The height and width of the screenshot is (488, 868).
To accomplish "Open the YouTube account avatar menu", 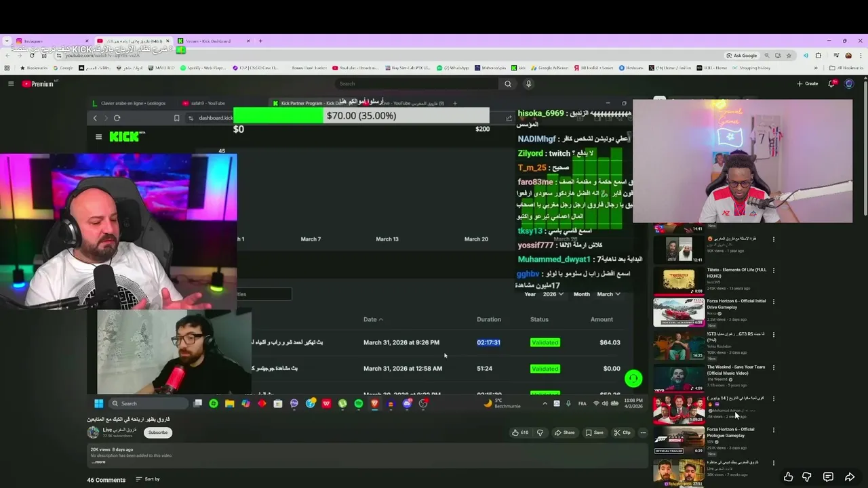I will (849, 84).
